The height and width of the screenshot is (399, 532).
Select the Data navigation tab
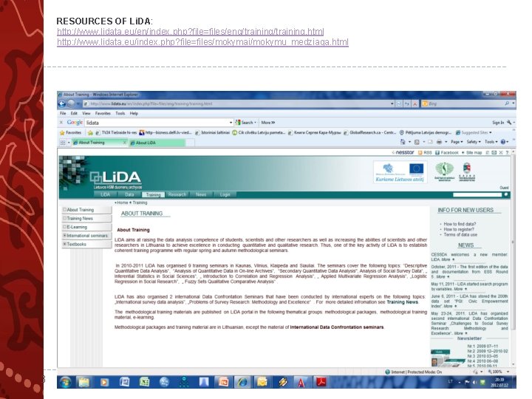129,194
